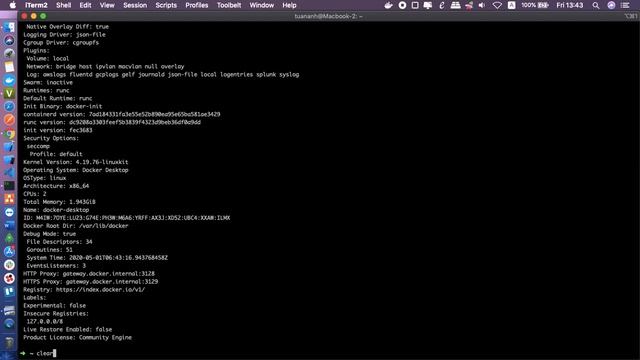The height and width of the screenshot is (360, 640).
Task: Click the 'Swarm: inactive' line
Action: (x=48, y=82)
